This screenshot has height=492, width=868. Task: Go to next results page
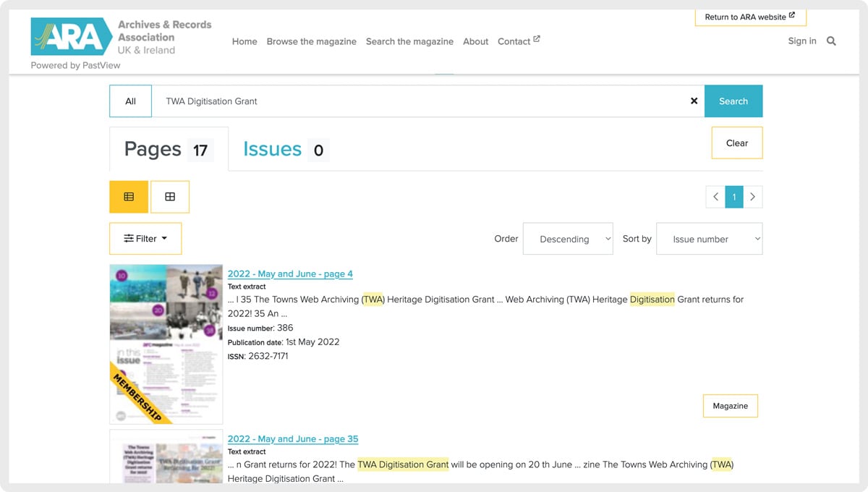coord(753,197)
